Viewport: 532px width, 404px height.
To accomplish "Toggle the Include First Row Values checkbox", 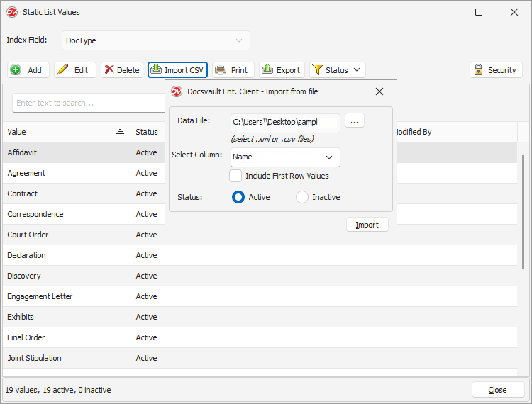I will (235, 176).
